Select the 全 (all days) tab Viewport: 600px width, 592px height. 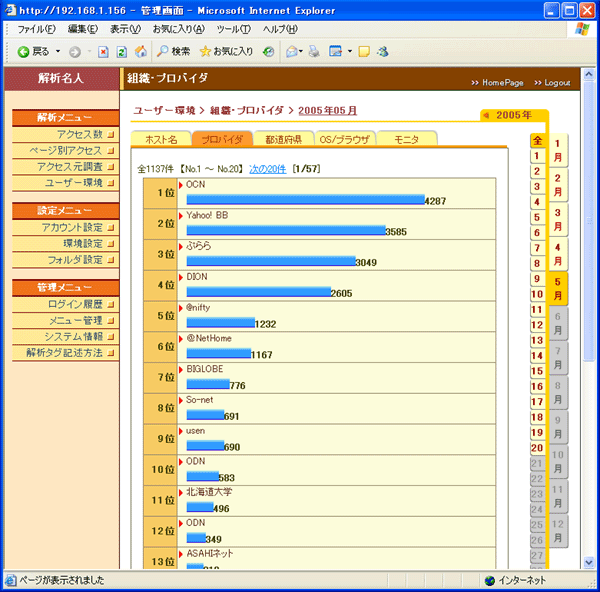tap(538, 140)
